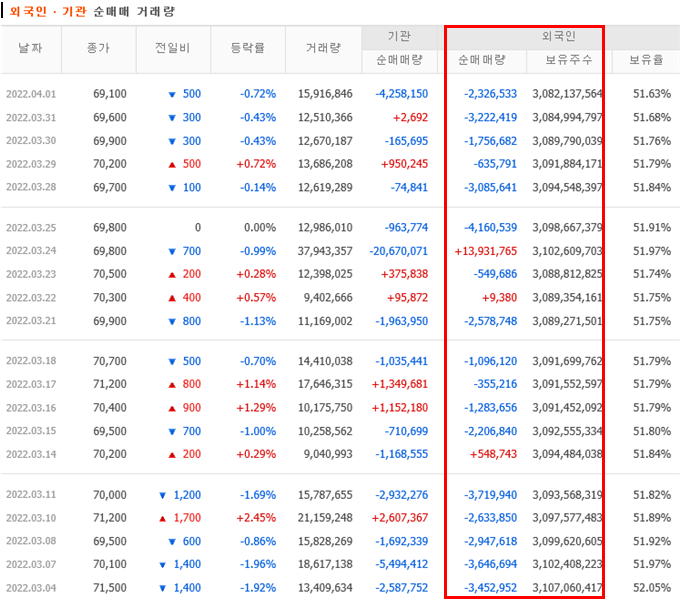Click institution net value +1,349,681

point(400,384)
